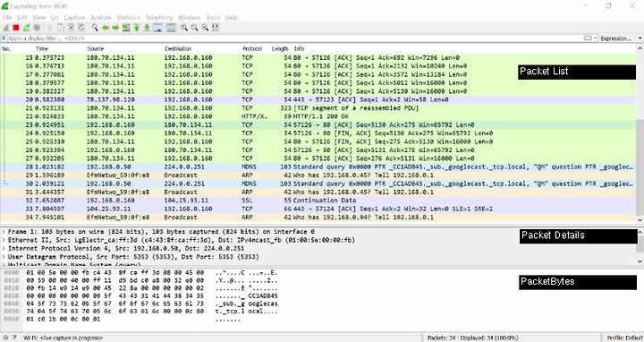Expand User Datagram Protocol row

[4, 256]
